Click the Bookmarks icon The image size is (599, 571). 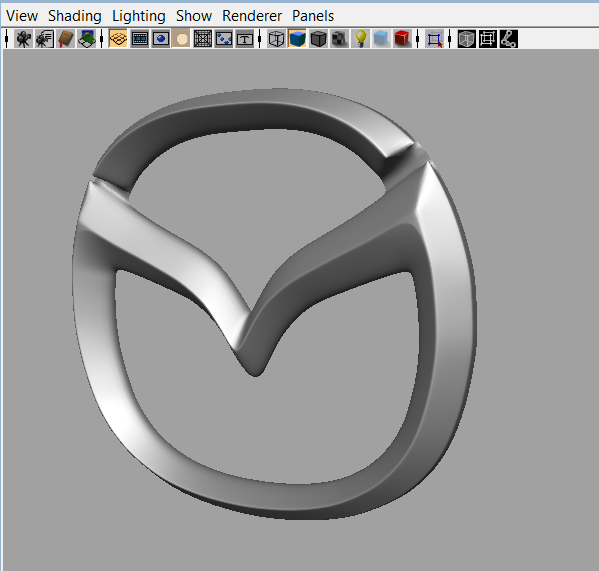pyautogui.click(x=66, y=39)
